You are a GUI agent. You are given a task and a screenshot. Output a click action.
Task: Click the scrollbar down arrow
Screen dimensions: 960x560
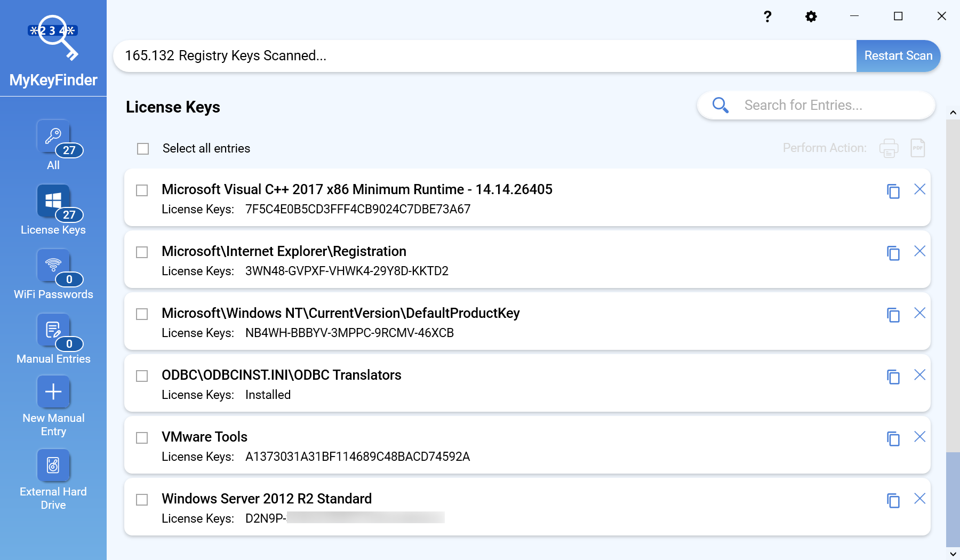click(x=953, y=554)
